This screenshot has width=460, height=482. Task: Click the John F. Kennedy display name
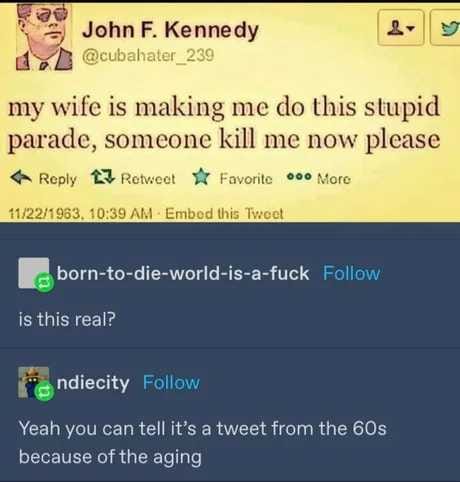click(170, 30)
